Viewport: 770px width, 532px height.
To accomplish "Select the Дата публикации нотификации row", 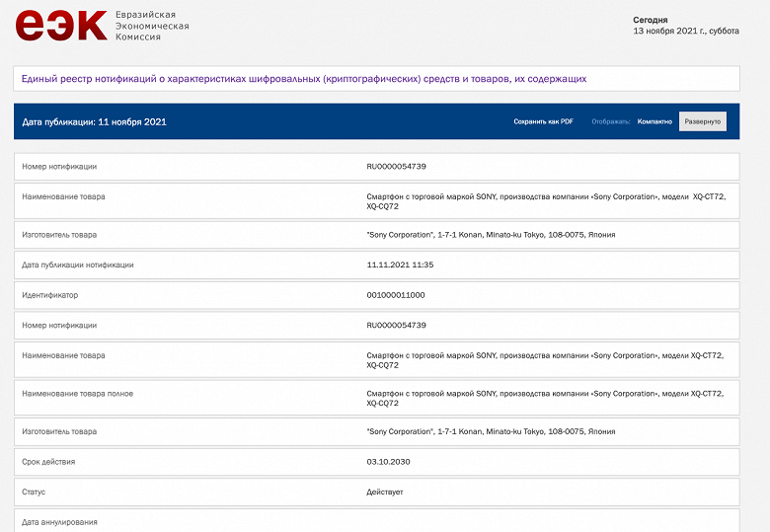I will 77,265.
